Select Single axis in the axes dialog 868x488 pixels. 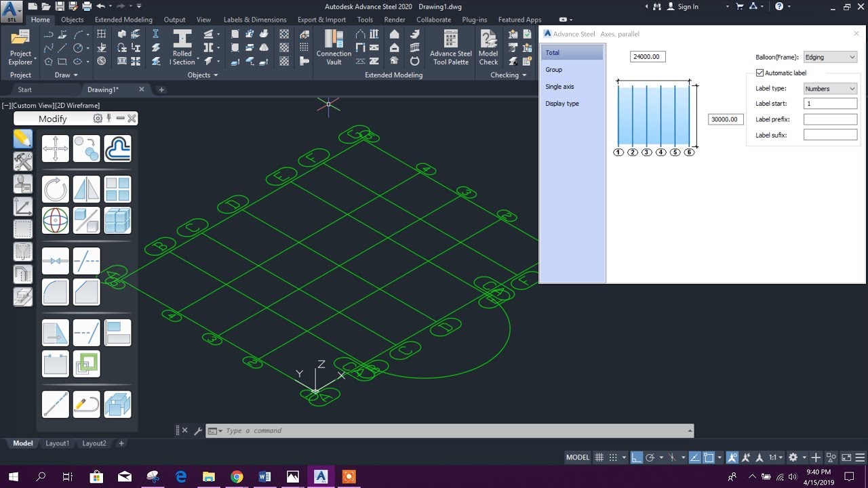(x=559, y=86)
